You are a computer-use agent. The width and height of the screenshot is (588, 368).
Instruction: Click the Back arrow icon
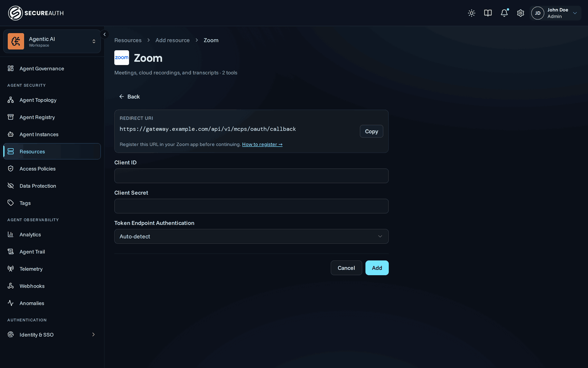pos(121,96)
